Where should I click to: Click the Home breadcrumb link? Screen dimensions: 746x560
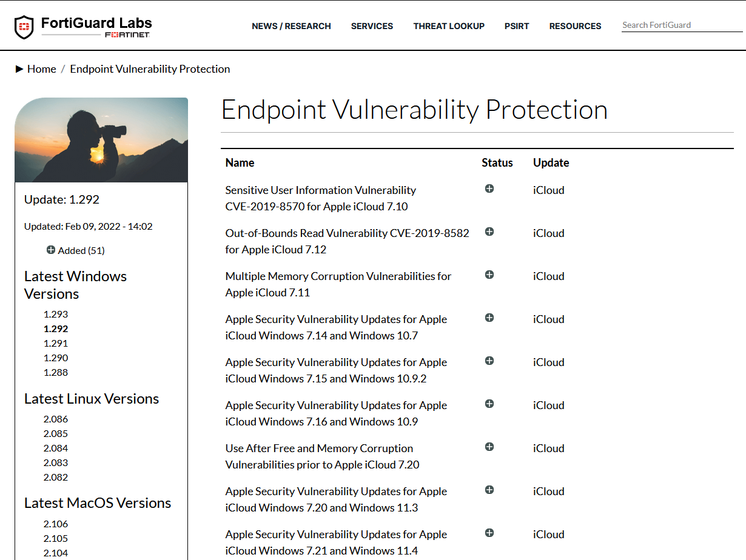pyautogui.click(x=41, y=68)
